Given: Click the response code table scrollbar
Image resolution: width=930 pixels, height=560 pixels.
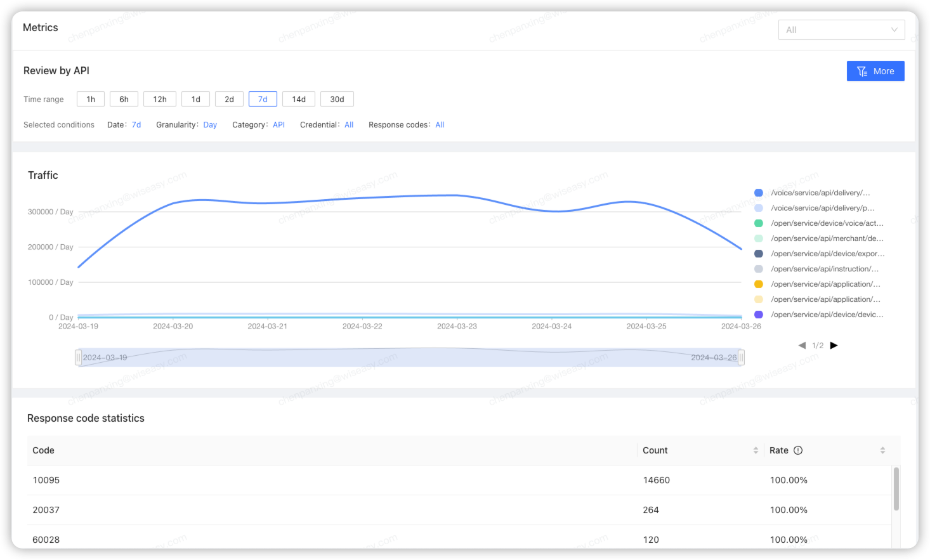Looking at the screenshot, I should 896,489.
